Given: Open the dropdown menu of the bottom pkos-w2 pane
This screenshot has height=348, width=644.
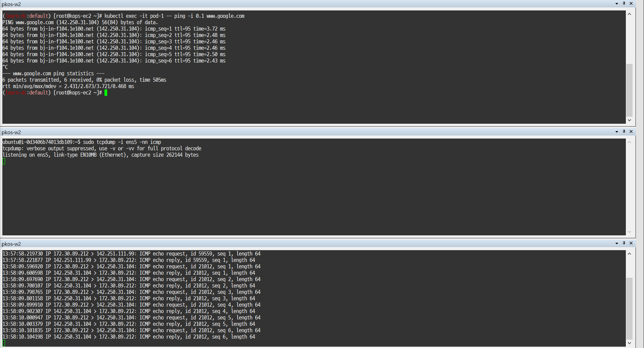Looking at the screenshot, I should click(x=616, y=243).
